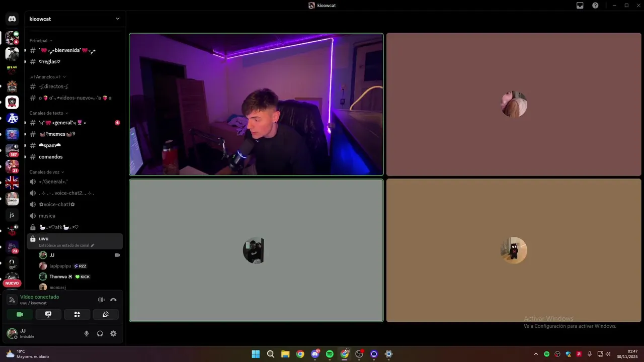Viewport: 644px width, 362px height.
Task: Open the reglas text channel
Action: pyautogui.click(x=74, y=61)
